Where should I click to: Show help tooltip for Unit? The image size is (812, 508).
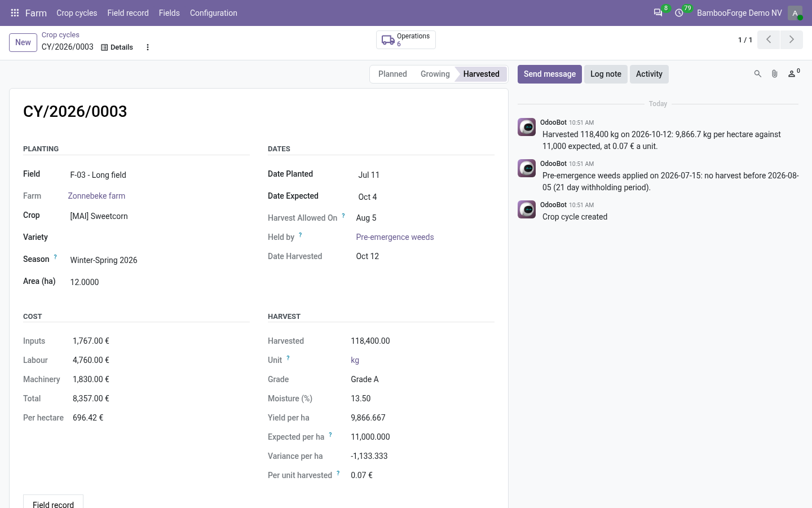point(288,358)
